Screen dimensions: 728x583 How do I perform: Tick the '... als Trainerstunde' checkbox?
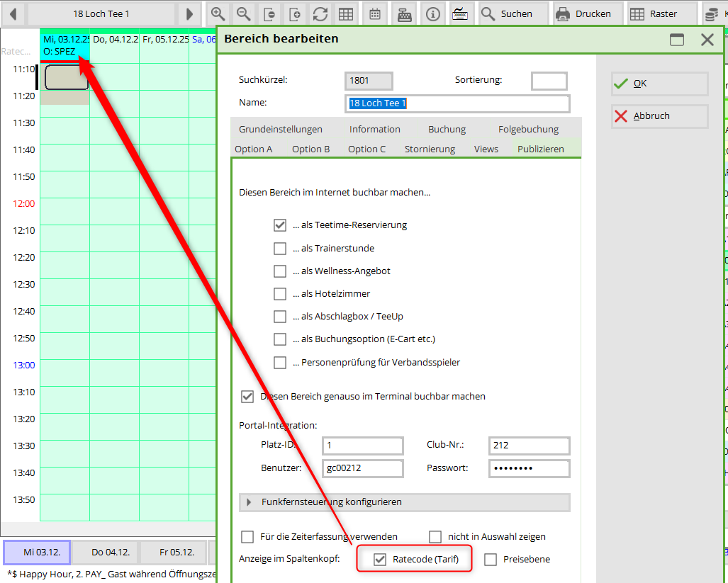280,249
